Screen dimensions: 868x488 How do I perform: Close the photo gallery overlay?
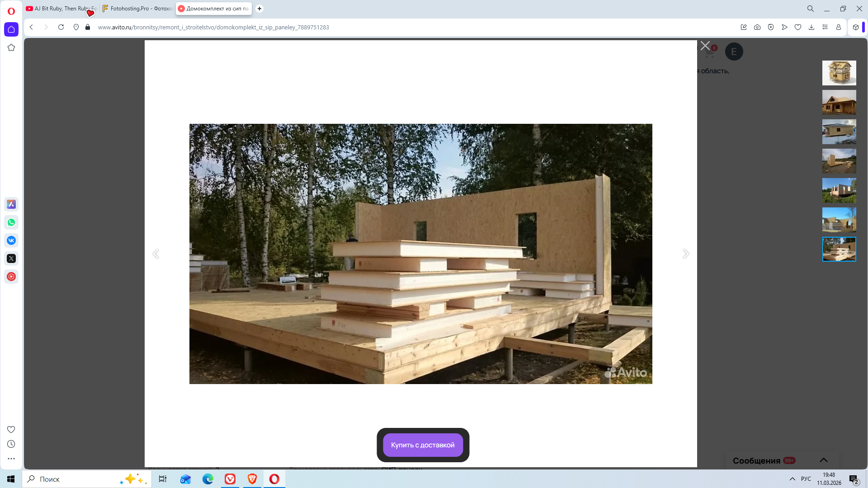705,46
